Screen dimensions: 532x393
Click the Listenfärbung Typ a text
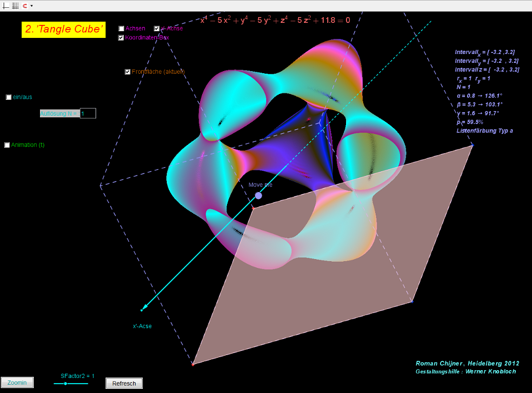pyautogui.click(x=484, y=130)
